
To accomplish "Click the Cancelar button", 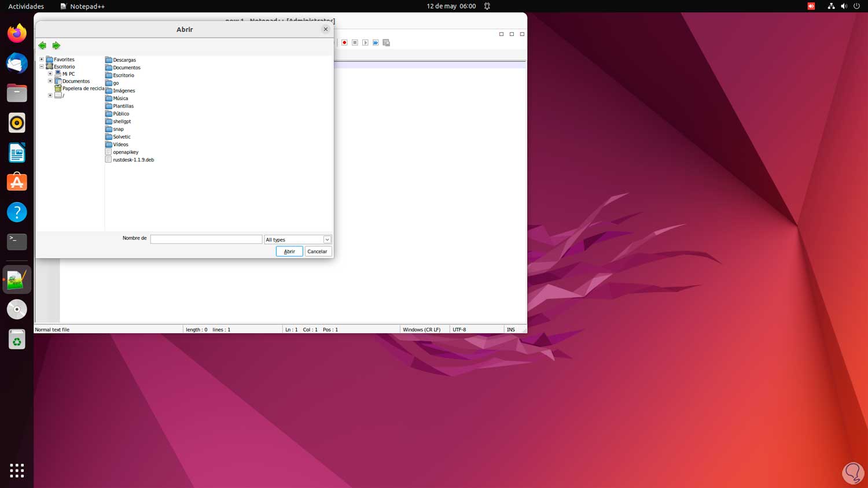I will (x=317, y=252).
